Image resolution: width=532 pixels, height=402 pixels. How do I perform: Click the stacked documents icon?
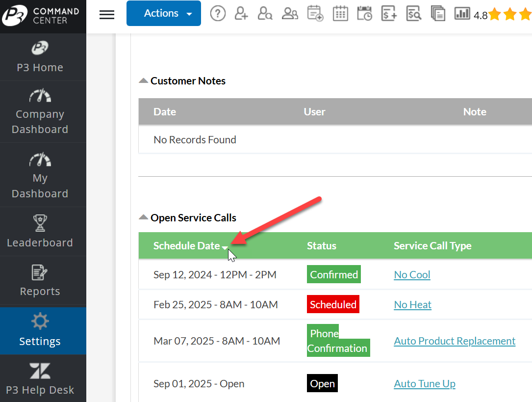pyautogui.click(x=438, y=14)
